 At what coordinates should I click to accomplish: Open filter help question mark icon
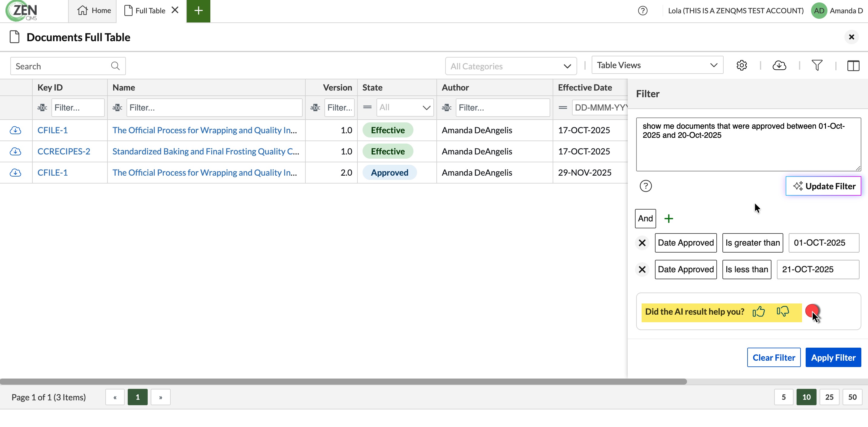tap(646, 186)
